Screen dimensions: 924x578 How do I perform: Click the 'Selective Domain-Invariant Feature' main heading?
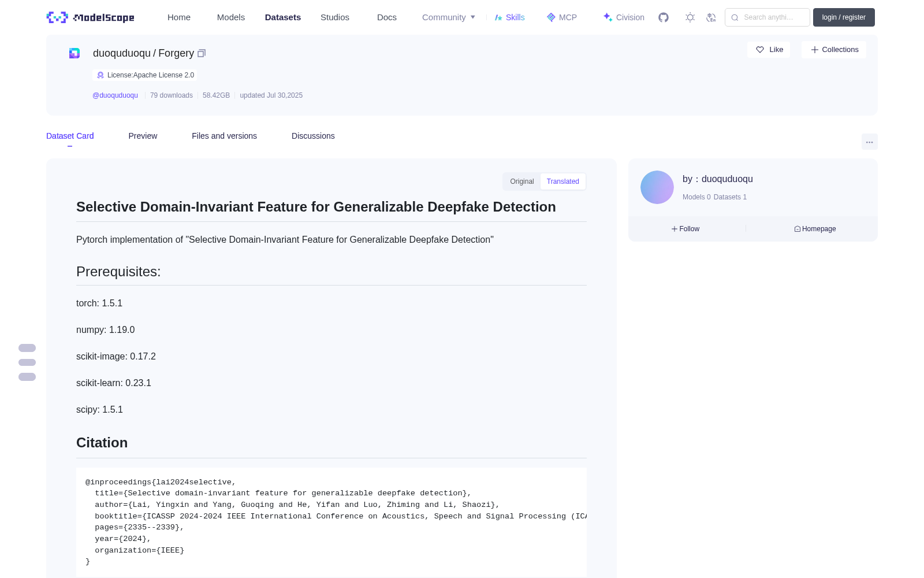coord(316,207)
